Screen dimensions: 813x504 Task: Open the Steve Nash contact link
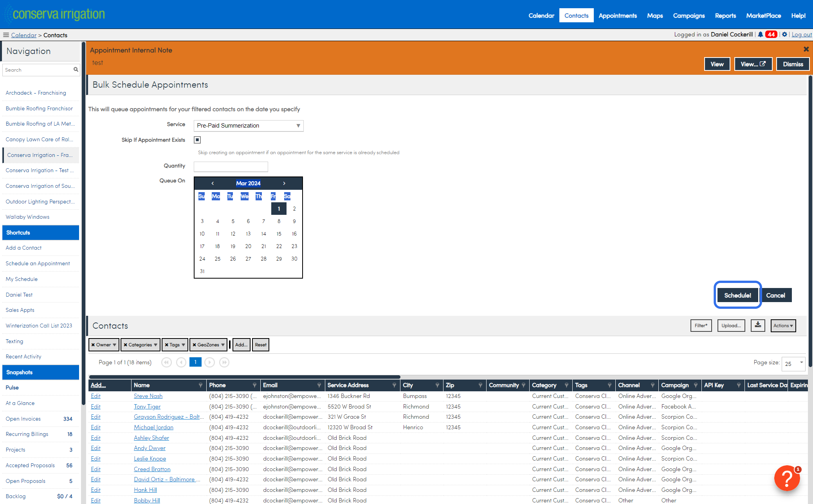pos(148,396)
